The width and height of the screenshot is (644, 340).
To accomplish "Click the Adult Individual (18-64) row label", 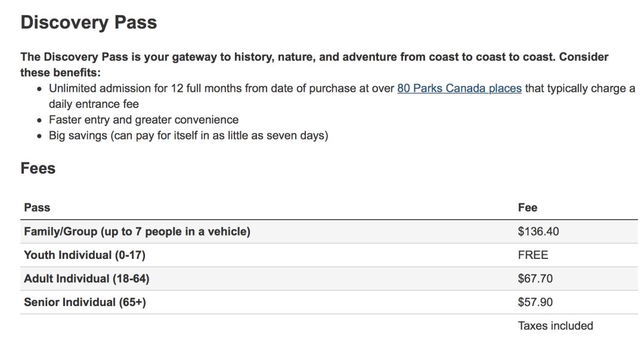I will [86, 279].
